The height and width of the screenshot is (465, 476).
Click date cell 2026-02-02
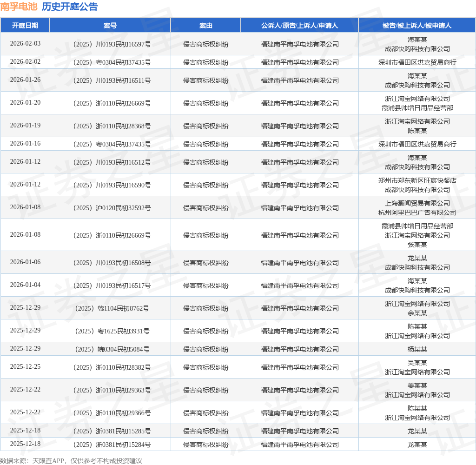click(x=25, y=62)
